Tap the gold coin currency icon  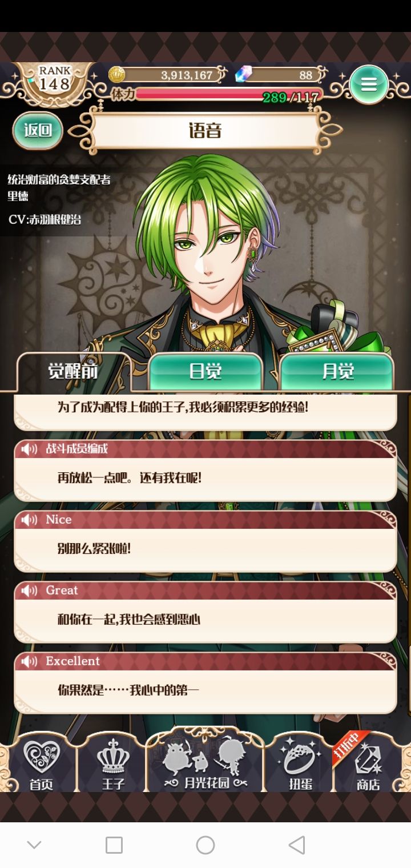coord(116,74)
